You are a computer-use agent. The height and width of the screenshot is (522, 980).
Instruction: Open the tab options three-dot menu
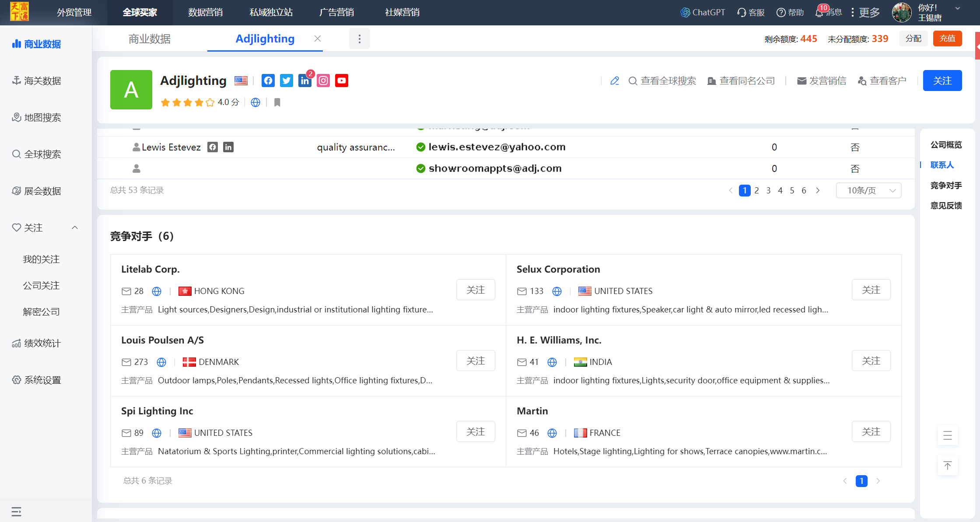click(x=360, y=39)
